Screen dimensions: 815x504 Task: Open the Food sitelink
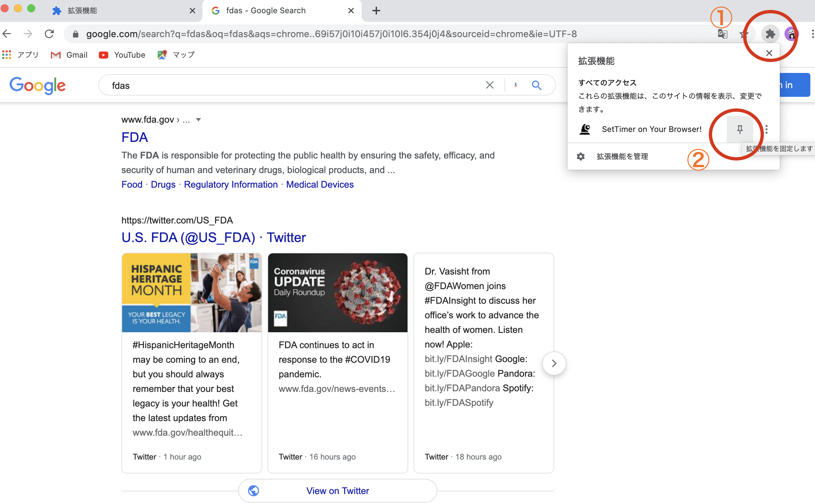132,185
